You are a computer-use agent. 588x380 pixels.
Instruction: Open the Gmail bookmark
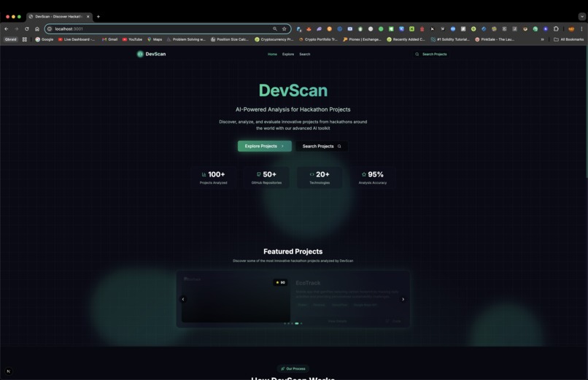[110, 39]
